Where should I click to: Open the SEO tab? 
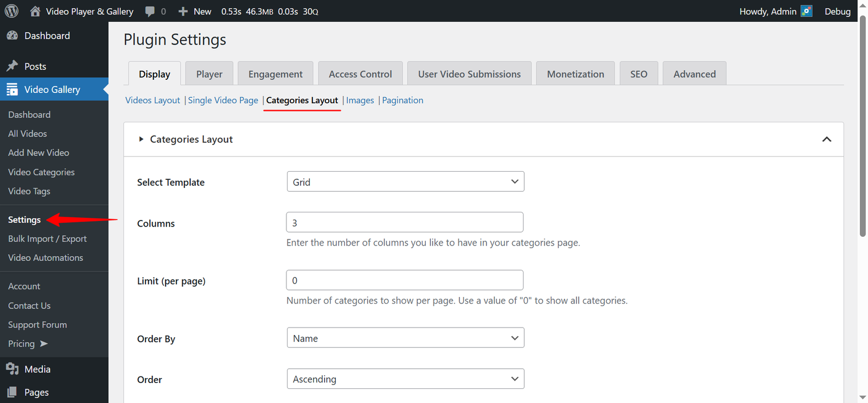point(639,74)
